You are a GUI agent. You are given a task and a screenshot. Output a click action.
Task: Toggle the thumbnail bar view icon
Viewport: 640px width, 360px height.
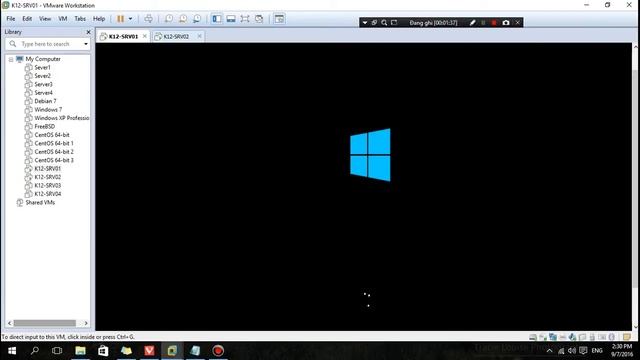click(x=231, y=19)
